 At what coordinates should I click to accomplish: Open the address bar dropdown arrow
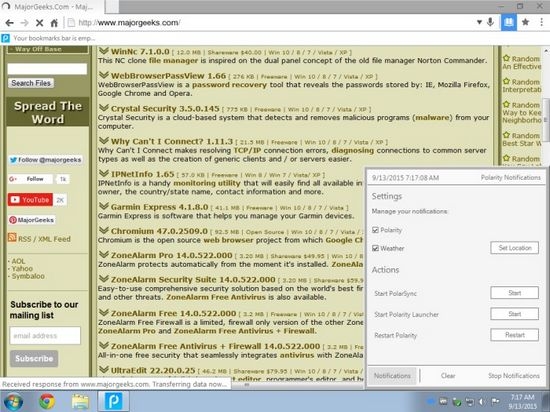pyautogui.click(x=479, y=22)
